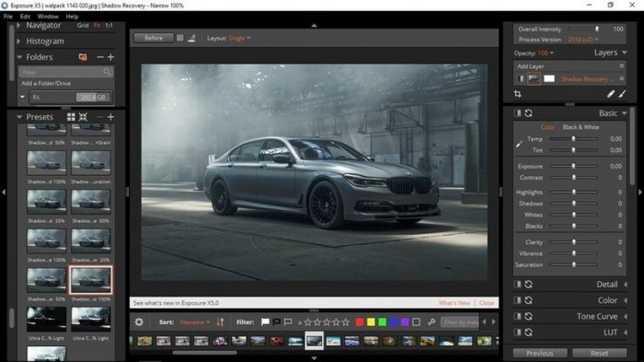Close the Exposure X5.0 notification bar

click(x=487, y=303)
